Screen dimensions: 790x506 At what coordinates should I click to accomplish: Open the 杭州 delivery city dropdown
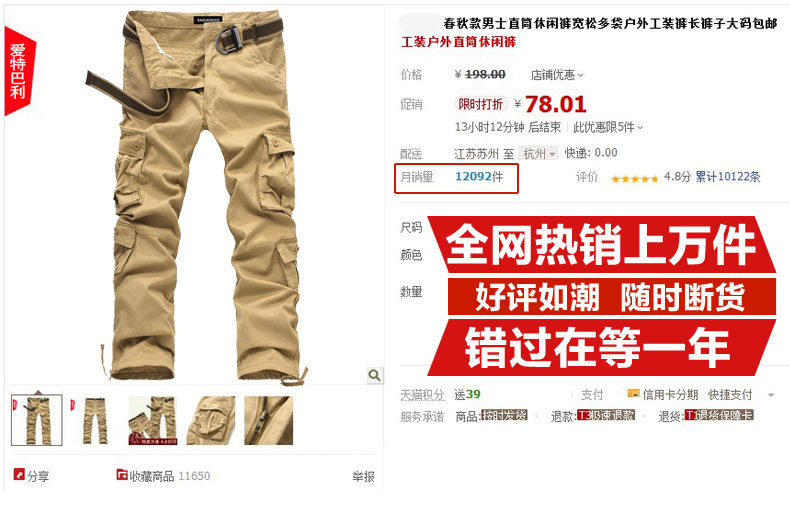[x=539, y=153]
